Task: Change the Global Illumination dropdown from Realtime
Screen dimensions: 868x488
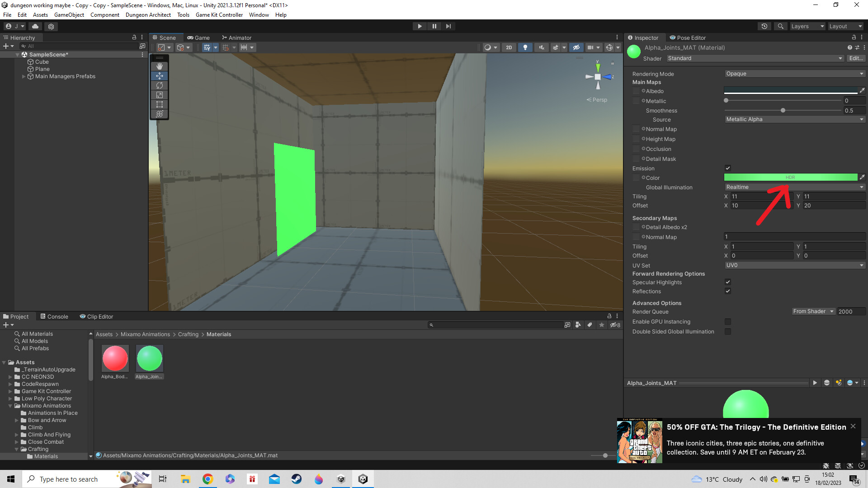Action: pyautogui.click(x=794, y=187)
